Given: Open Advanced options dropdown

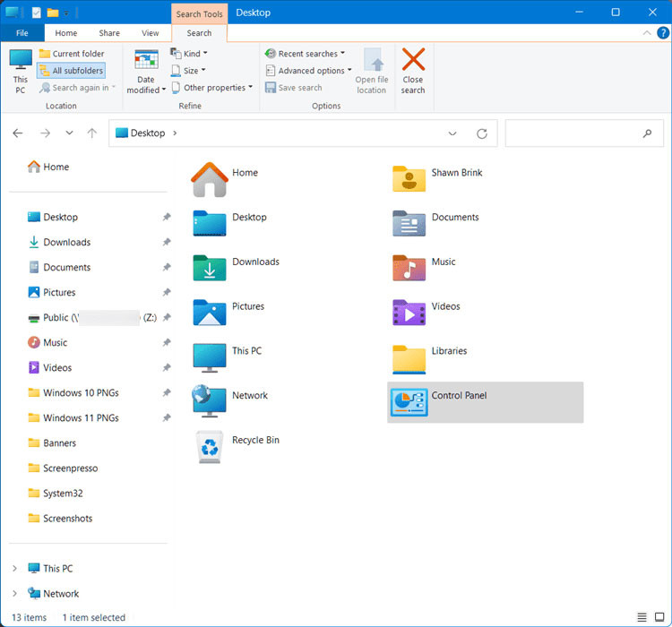Looking at the screenshot, I should click(308, 70).
